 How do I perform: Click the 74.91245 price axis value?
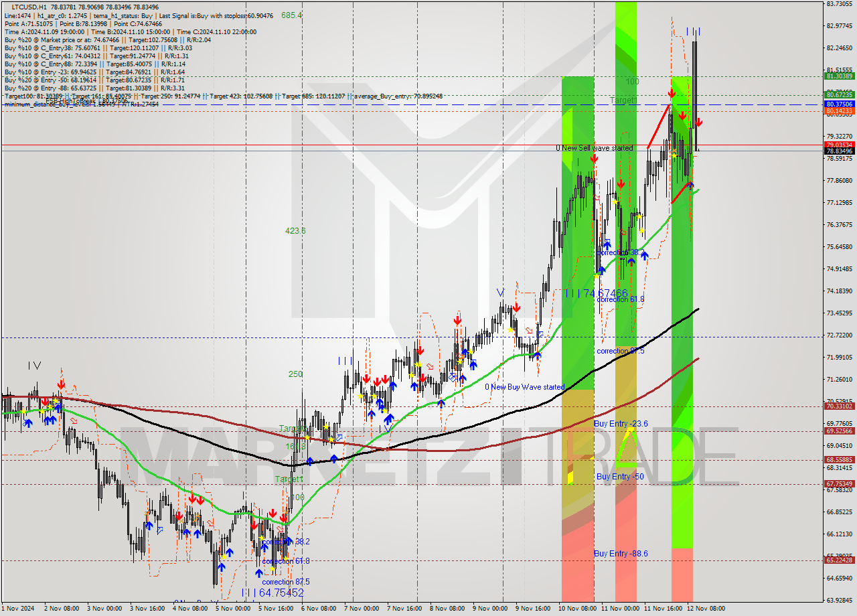click(x=839, y=268)
